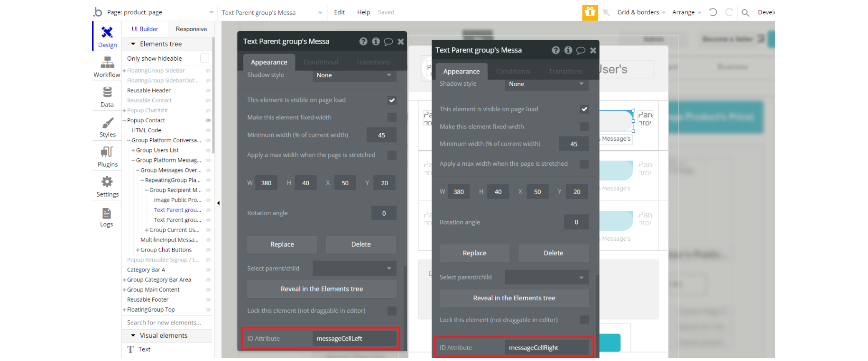
Task: Check Make this element fixed-width in left panel
Action: pyautogui.click(x=392, y=117)
